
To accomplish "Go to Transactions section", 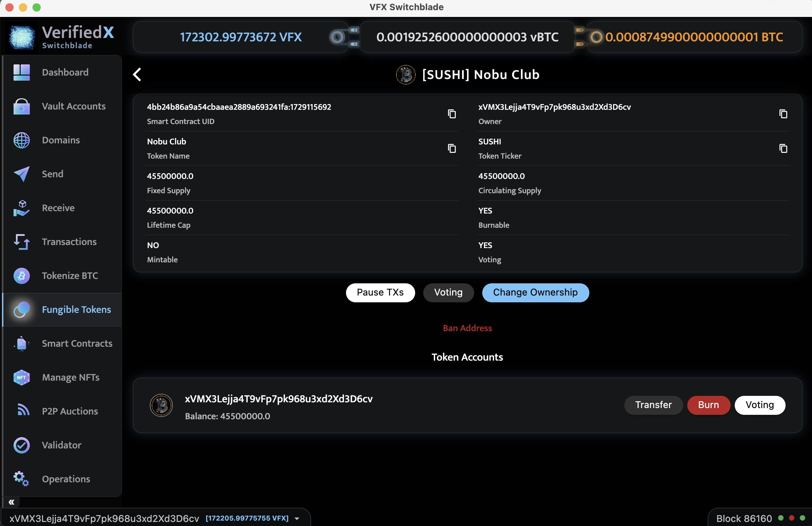I will pyautogui.click(x=62, y=242).
